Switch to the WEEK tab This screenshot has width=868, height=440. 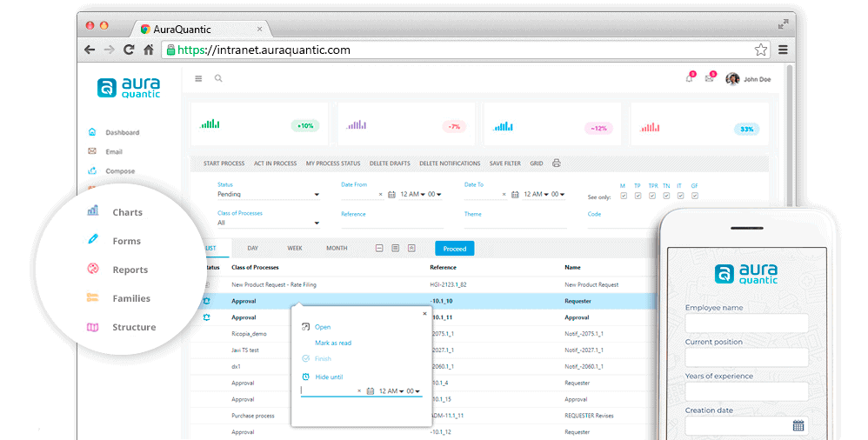point(295,248)
